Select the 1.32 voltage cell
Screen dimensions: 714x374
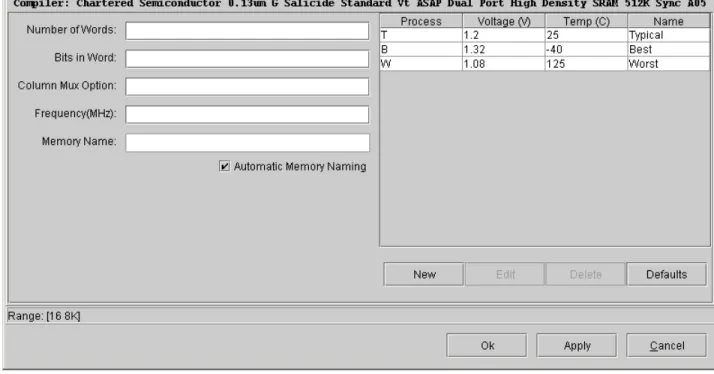pyautogui.click(x=504, y=49)
